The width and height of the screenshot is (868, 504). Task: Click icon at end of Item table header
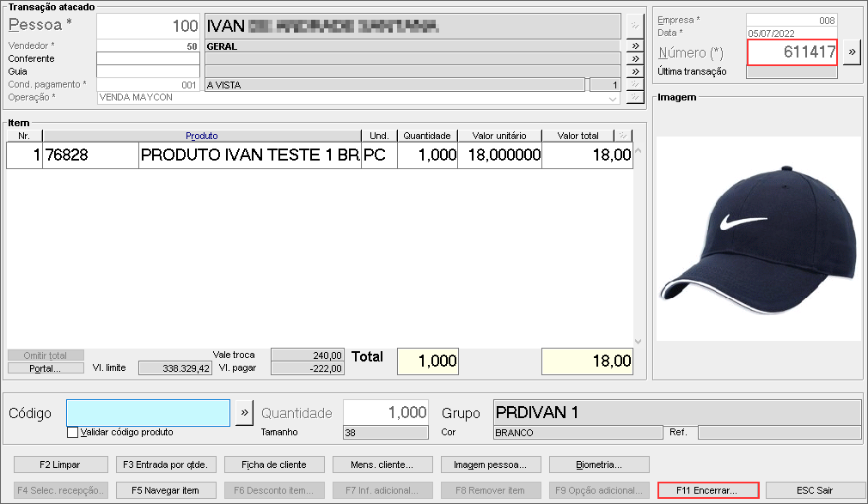(x=623, y=136)
